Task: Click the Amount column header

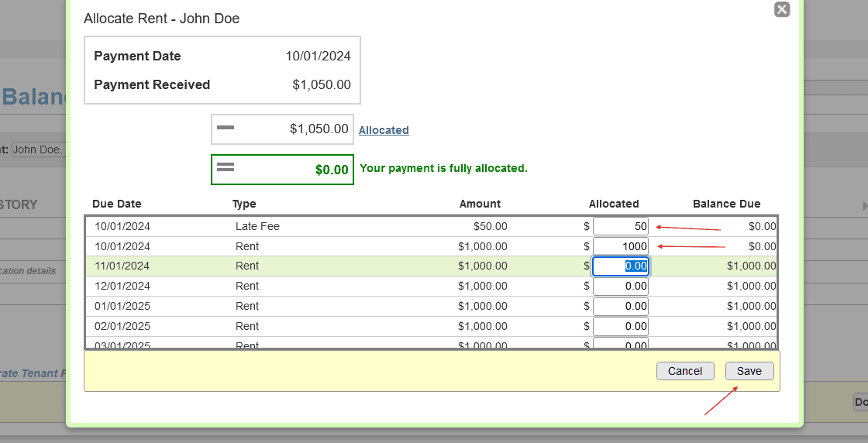Action: coord(480,204)
